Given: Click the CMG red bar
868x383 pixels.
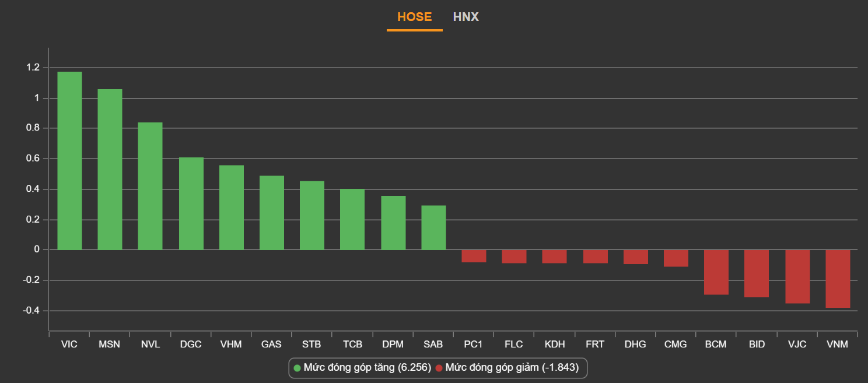Looking at the screenshot, I should [675, 258].
